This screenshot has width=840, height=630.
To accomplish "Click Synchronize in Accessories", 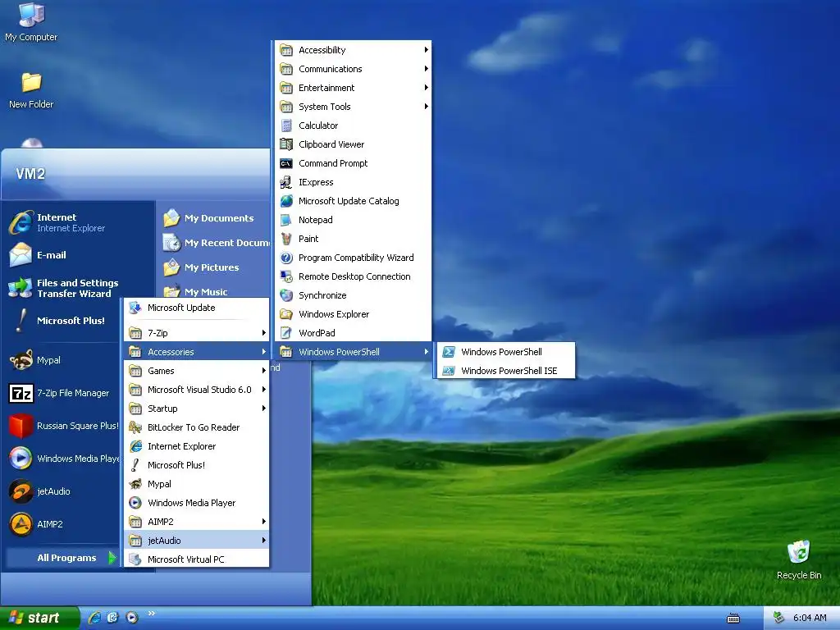I will [x=353, y=295].
